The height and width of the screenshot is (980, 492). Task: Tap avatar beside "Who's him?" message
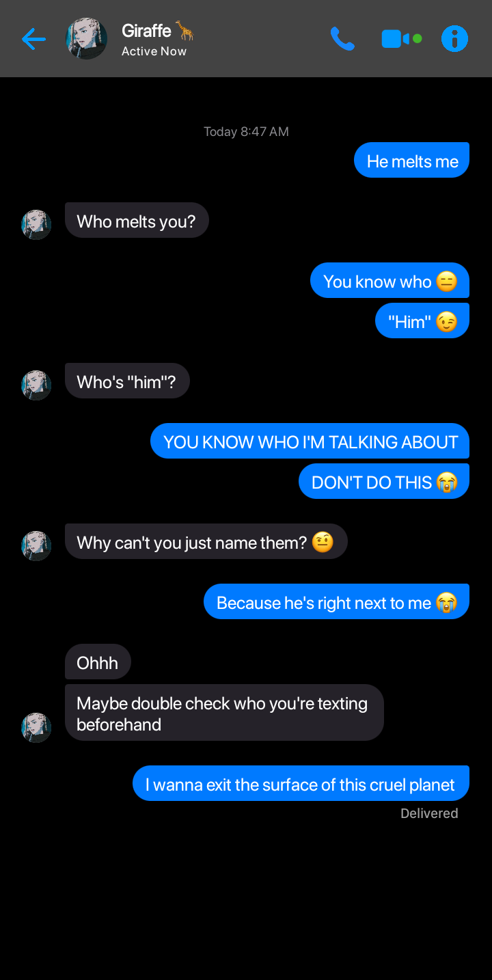pos(36,385)
